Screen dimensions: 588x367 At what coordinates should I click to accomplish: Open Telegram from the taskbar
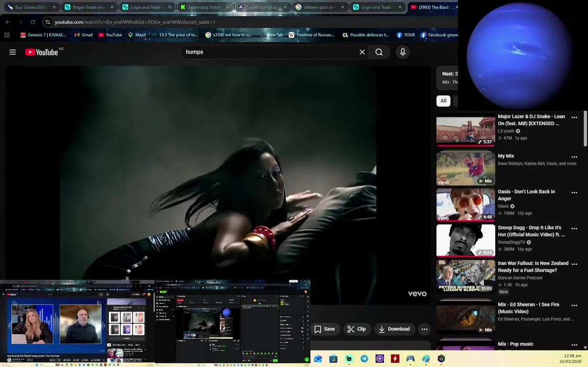(364, 359)
